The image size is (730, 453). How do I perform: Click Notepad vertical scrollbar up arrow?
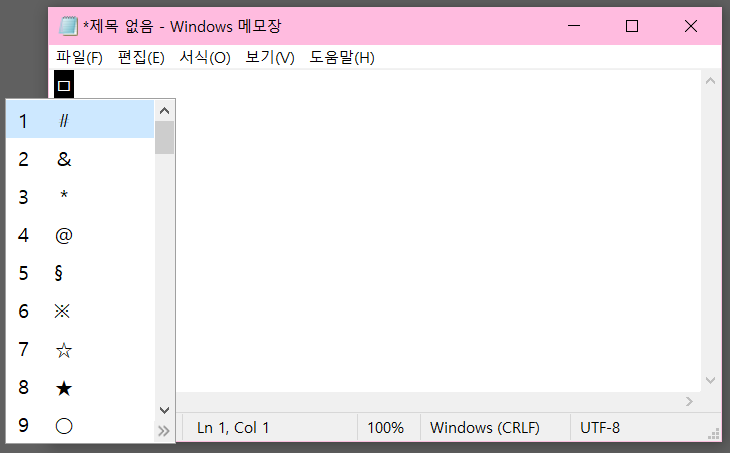tap(710, 81)
